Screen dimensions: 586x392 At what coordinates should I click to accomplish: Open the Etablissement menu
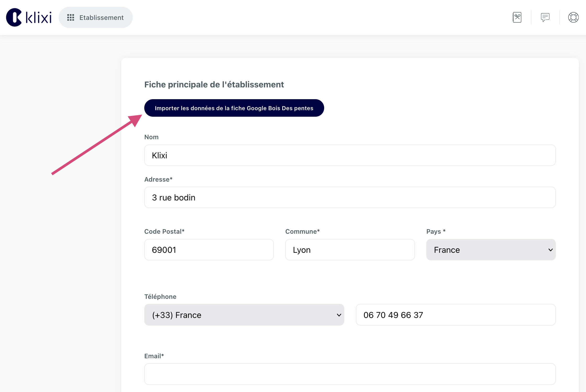101,18
